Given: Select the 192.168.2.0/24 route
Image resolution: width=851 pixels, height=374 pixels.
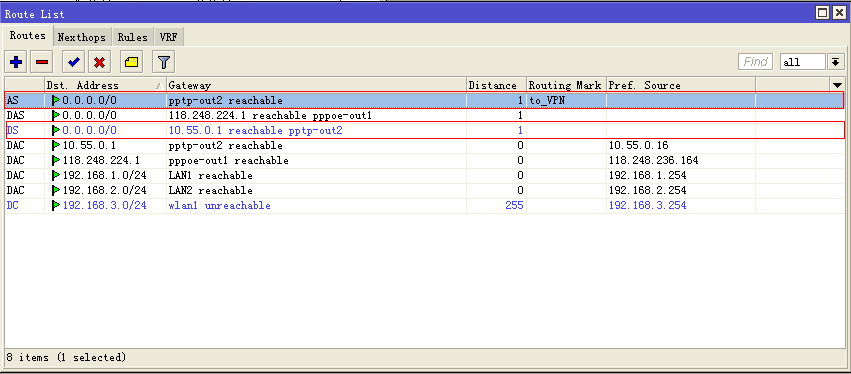Looking at the screenshot, I should point(424,191).
